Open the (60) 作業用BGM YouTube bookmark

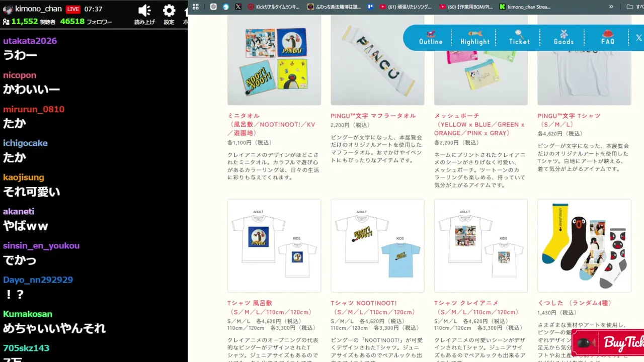(x=466, y=7)
